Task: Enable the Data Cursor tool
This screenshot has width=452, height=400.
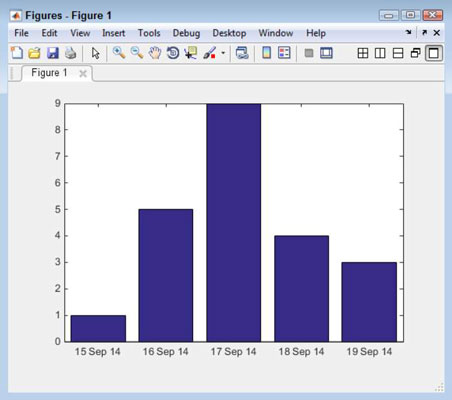Action: 191,53
